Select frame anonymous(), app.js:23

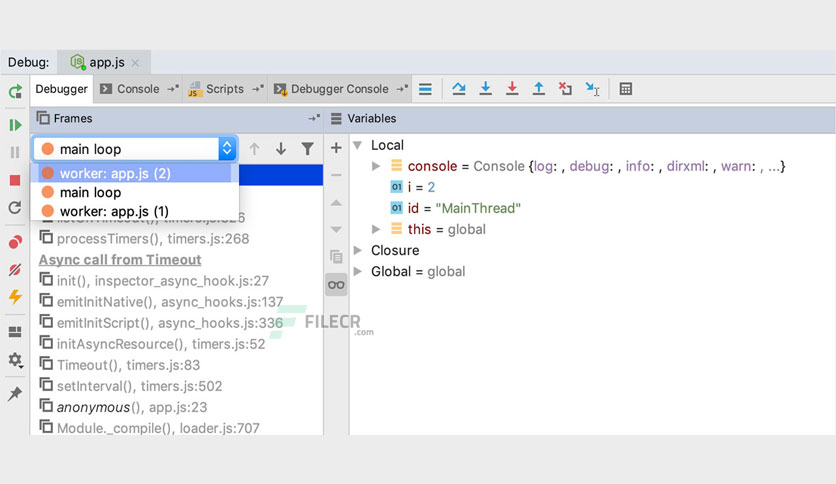[123, 407]
